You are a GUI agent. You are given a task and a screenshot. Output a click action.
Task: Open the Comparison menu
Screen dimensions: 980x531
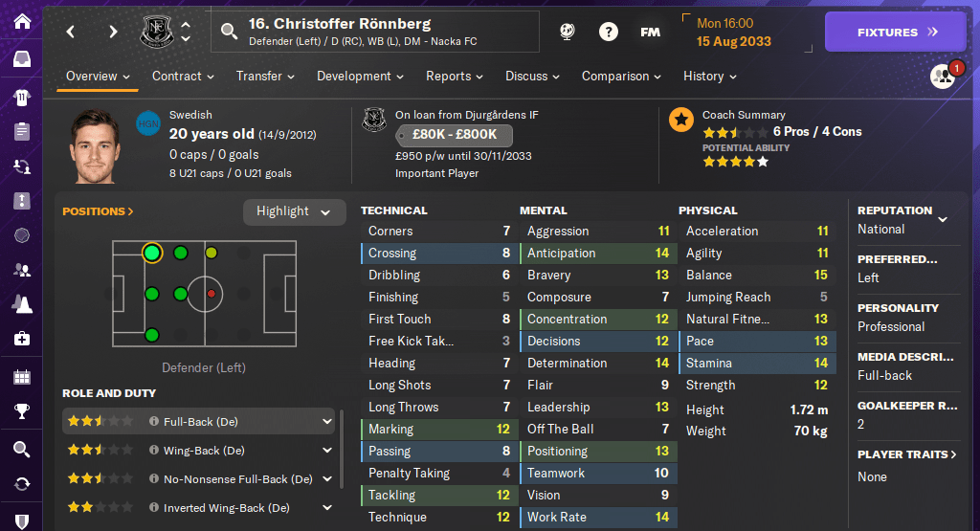[x=621, y=77]
